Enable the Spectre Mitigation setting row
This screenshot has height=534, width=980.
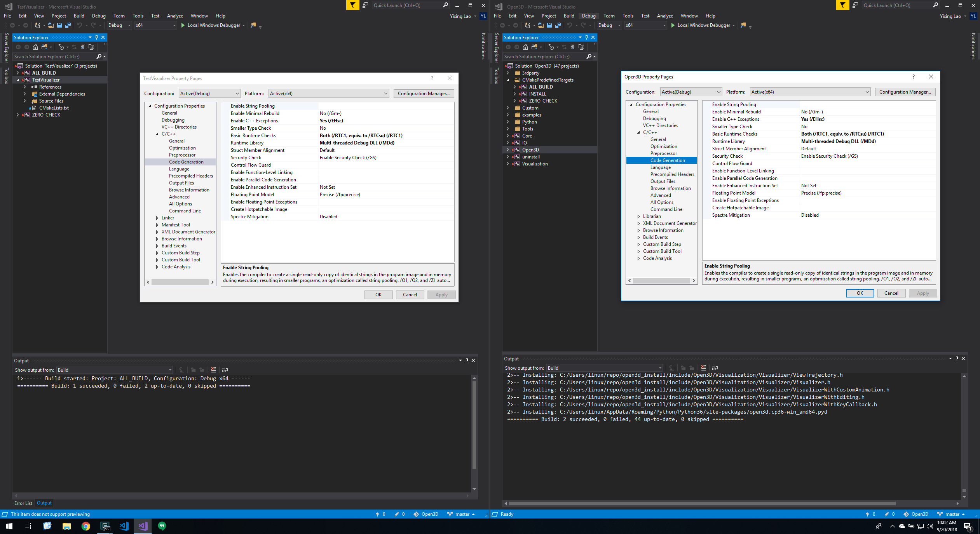point(249,216)
